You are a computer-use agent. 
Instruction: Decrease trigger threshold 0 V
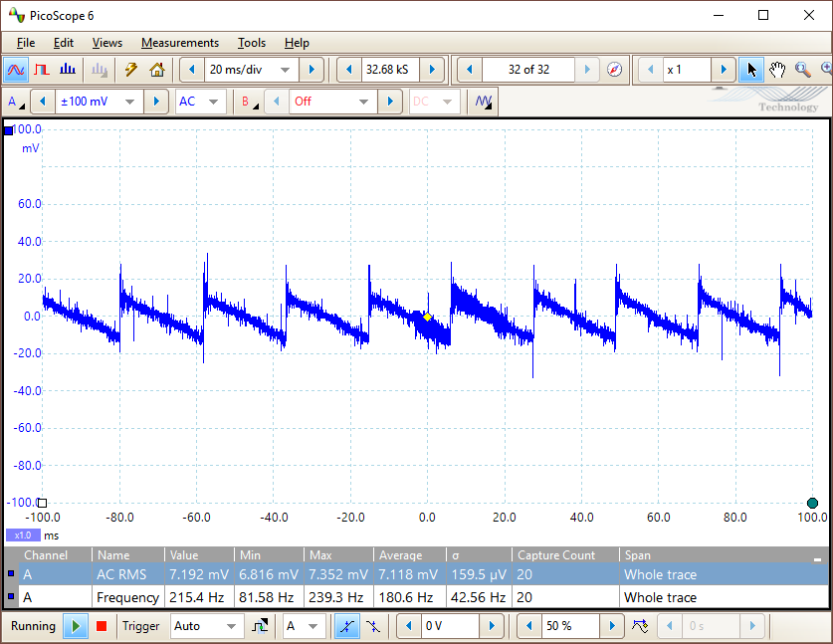[x=408, y=626]
